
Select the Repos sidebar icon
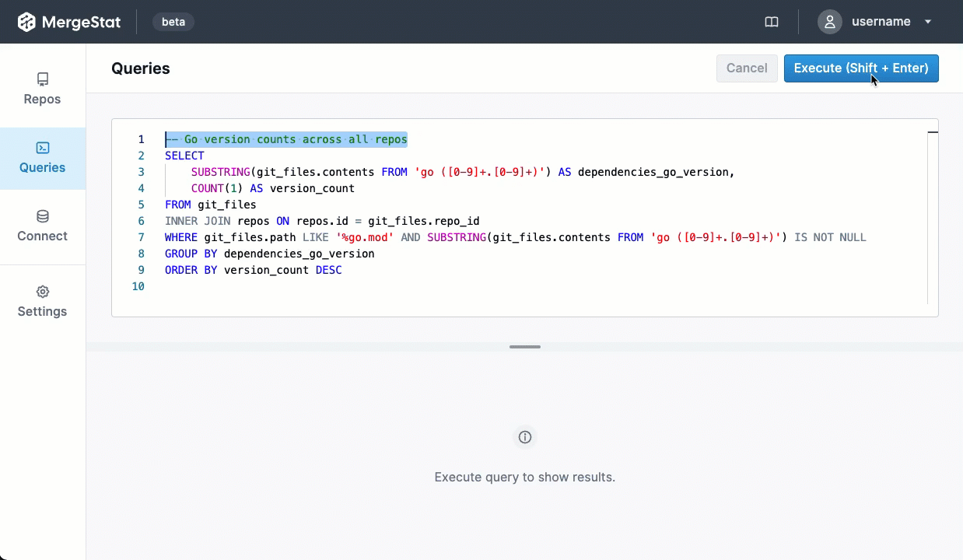point(43,79)
